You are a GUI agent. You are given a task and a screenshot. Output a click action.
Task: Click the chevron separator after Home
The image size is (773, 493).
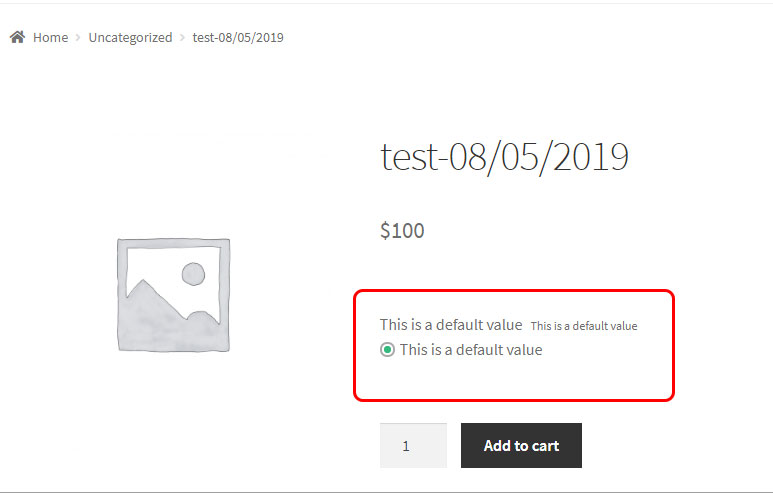coord(78,37)
